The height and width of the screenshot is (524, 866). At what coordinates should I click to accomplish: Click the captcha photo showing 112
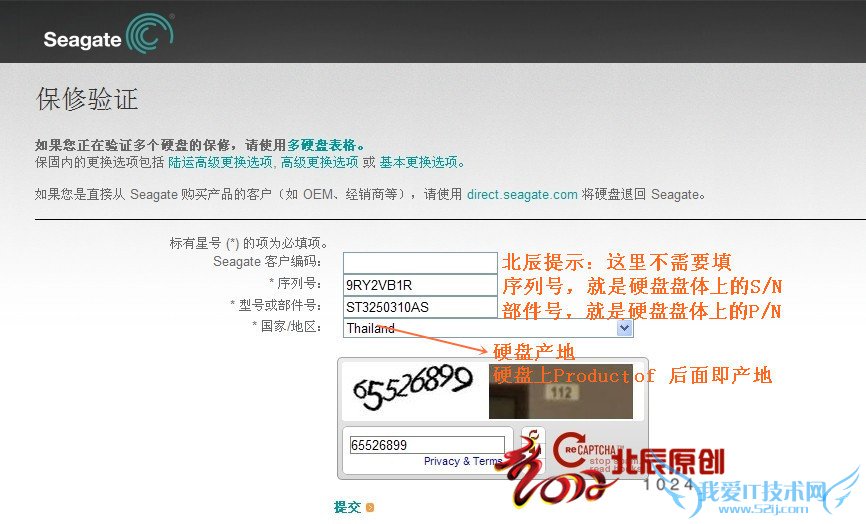click(561, 391)
